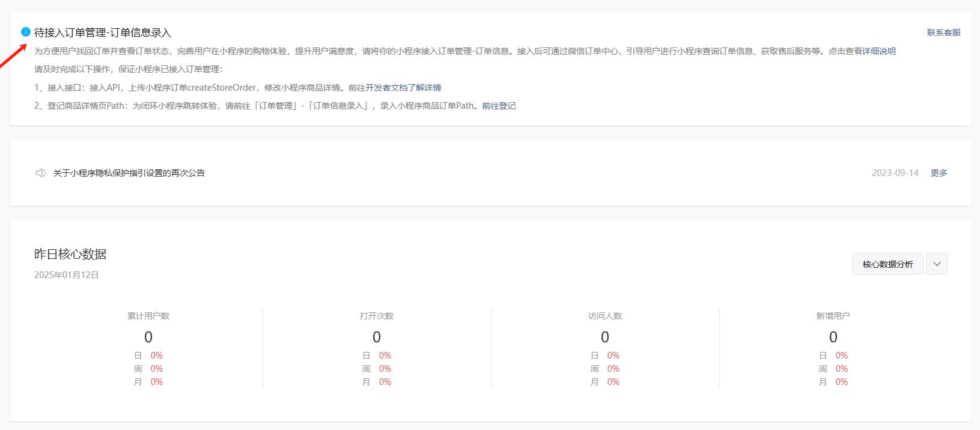Click the 前往登记 link

point(499,106)
